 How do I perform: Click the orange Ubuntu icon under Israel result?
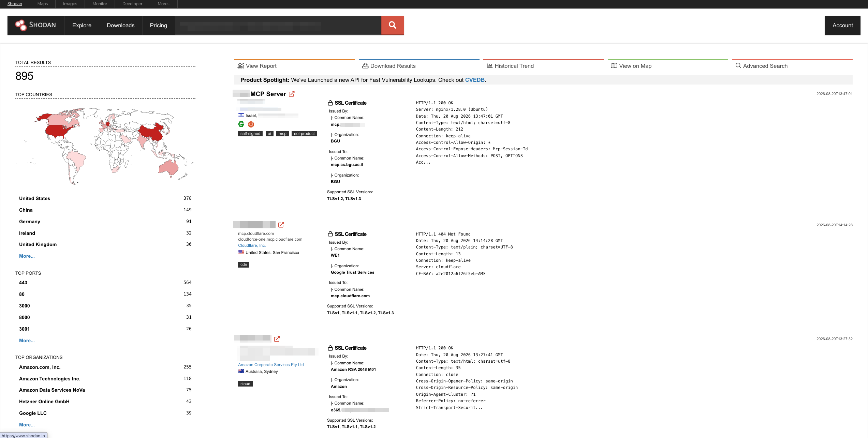coord(251,124)
